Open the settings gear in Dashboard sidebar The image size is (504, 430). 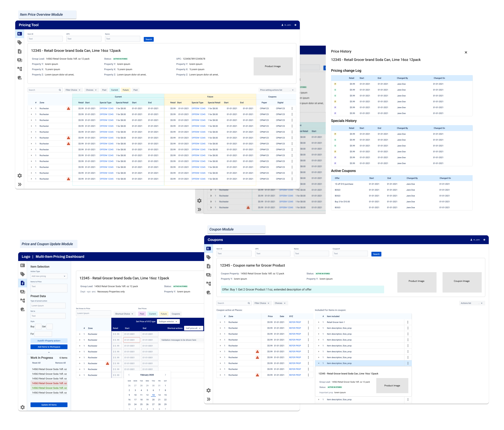[22, 407]
